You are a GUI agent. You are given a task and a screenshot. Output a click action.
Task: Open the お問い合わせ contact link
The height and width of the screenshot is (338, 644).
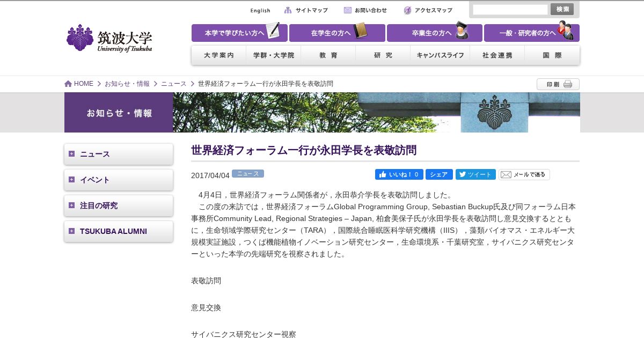370,10
